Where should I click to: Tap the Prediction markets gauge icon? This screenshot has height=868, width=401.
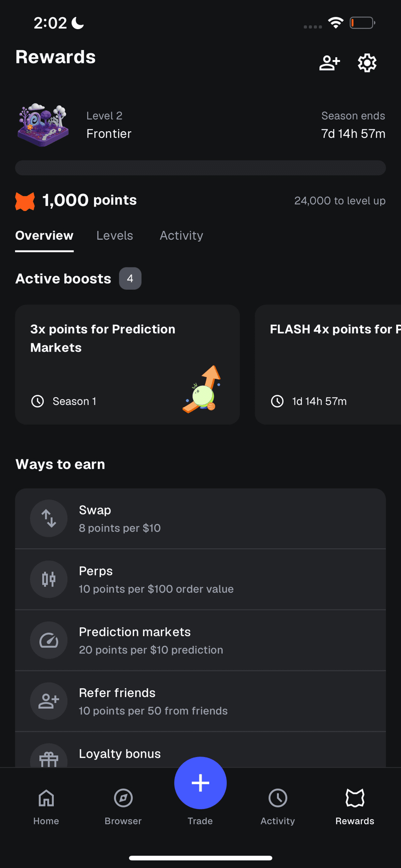coord(49,640)
